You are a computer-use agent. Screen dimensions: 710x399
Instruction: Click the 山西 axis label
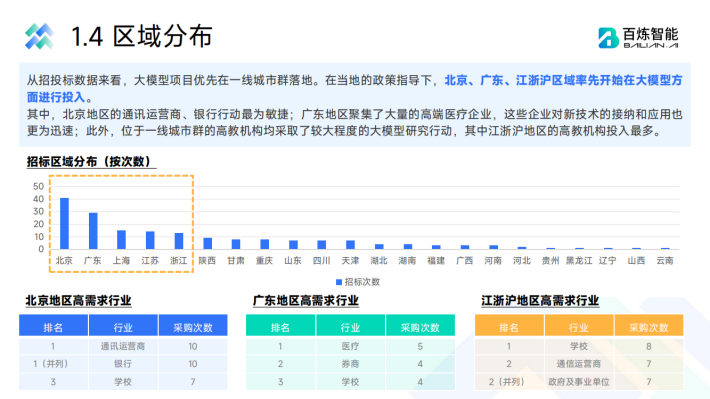tap(636, 260)
